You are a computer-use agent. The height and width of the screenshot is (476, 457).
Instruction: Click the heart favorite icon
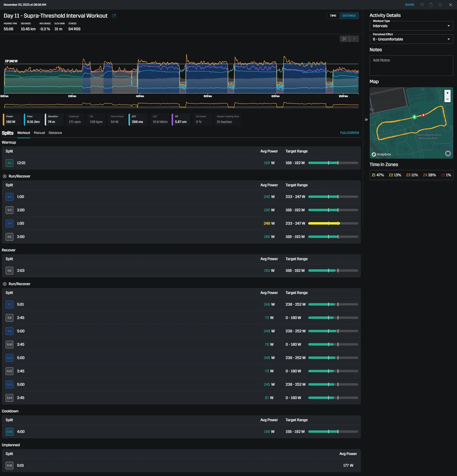pyautogui.click(x=422, y=5)
